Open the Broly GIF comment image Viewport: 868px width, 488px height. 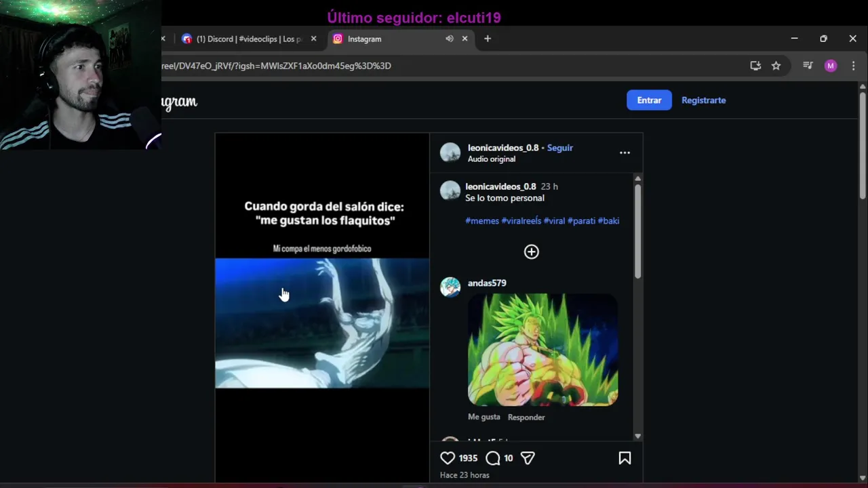tap(542, 350)
